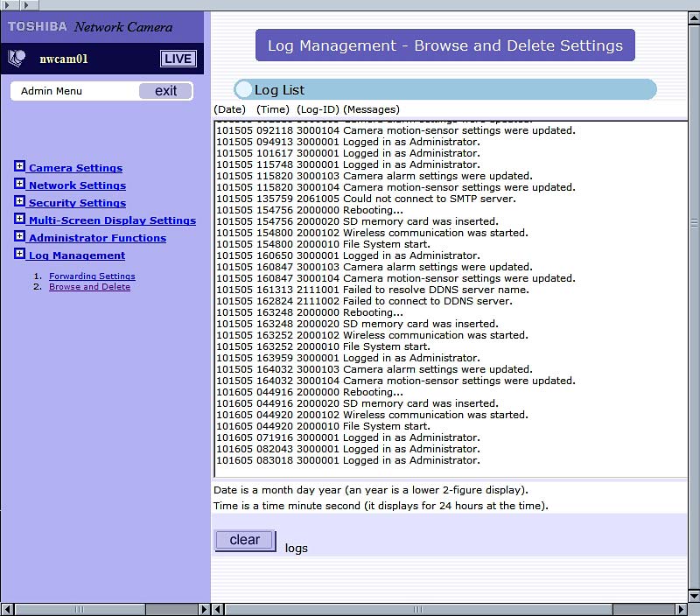The width and height of the screenshot is (700, 616).
Task: Open the Administrator Functions menu link
Action: click(x=97, y=238)
